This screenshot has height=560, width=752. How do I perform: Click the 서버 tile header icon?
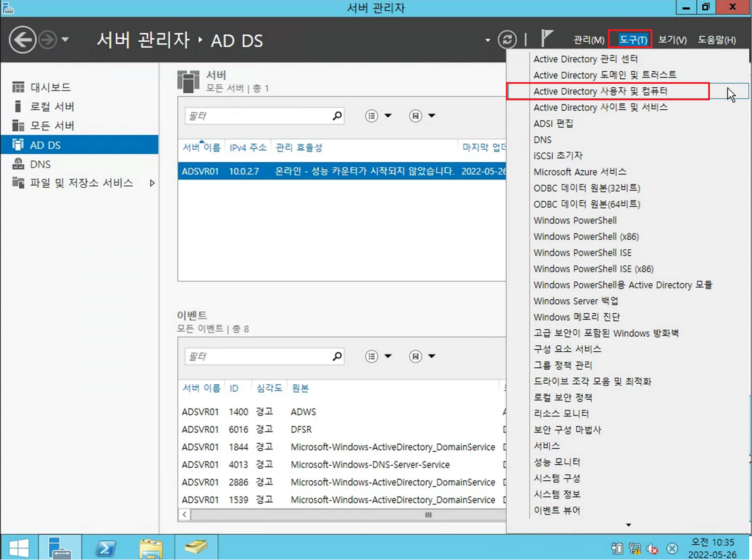188,82
